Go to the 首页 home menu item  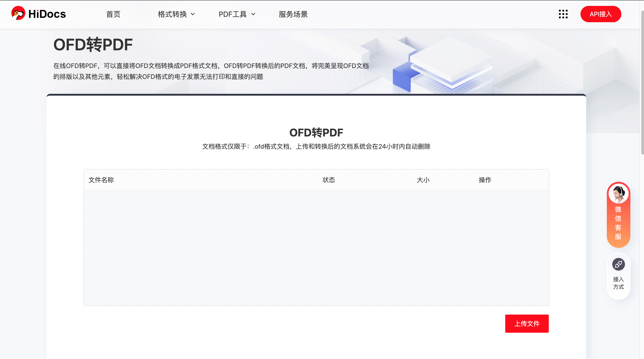coord(113,14)
